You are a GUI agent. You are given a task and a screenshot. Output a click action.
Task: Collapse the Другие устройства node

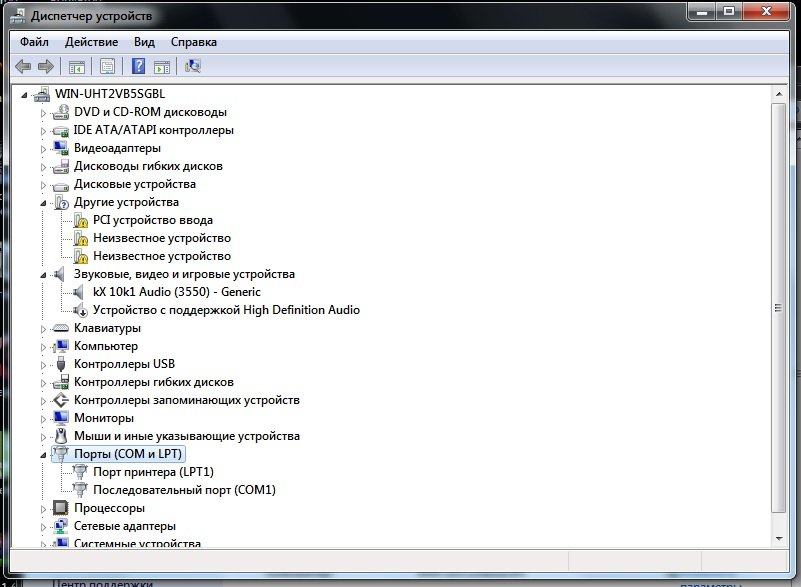(43, 202)
